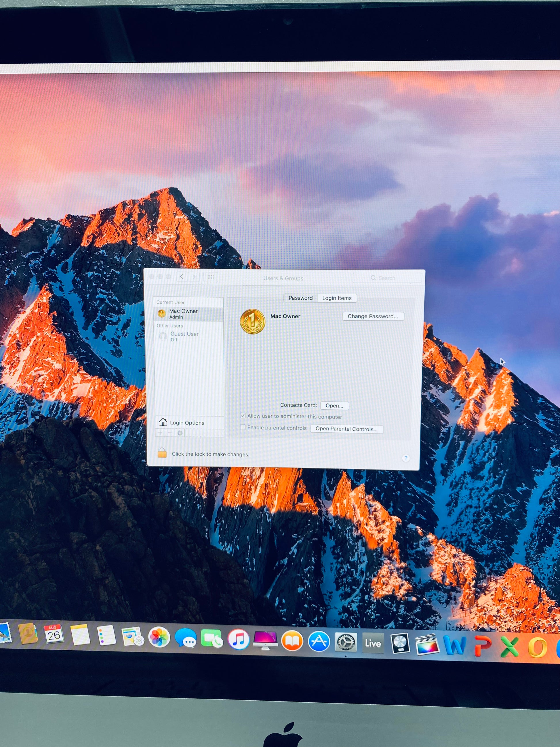Enable parental controls checkbox
560x747 pixels.
(x=243, y=427)
